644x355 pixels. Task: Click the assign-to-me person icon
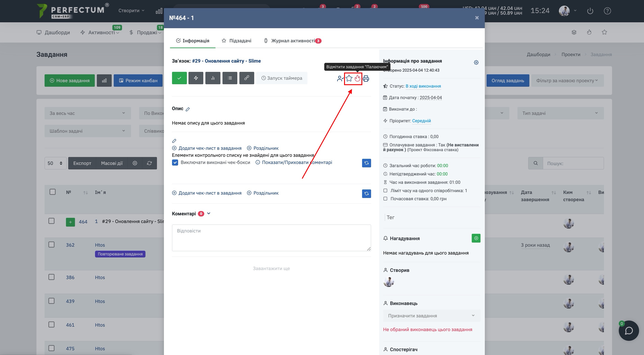pyautogui.click(x=340, y=78)
